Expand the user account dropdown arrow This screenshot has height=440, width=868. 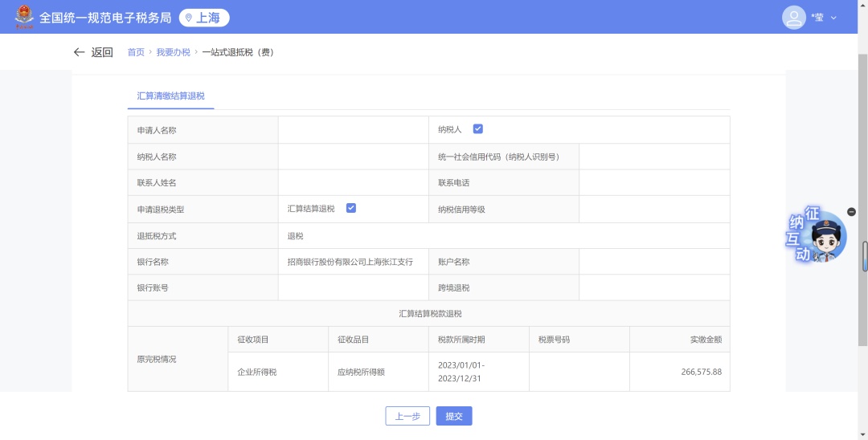833,18
